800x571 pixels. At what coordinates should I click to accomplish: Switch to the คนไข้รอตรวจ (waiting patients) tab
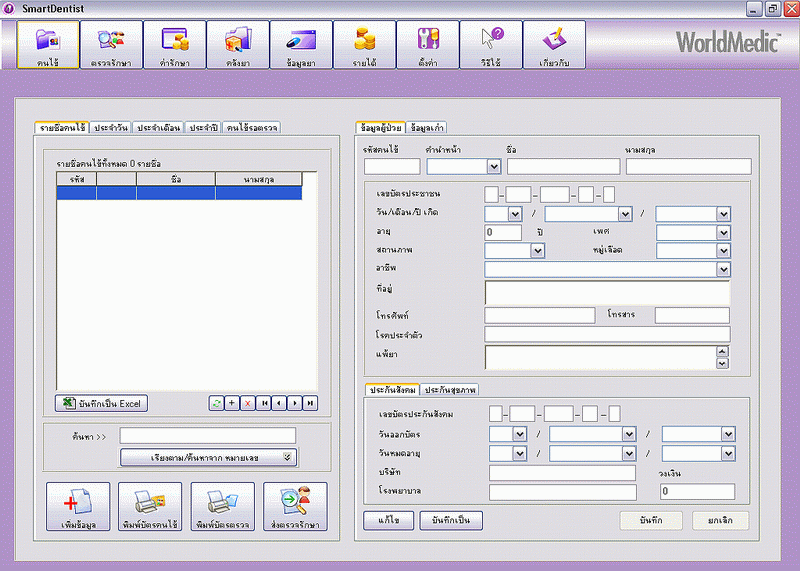(x=252, y=128)
